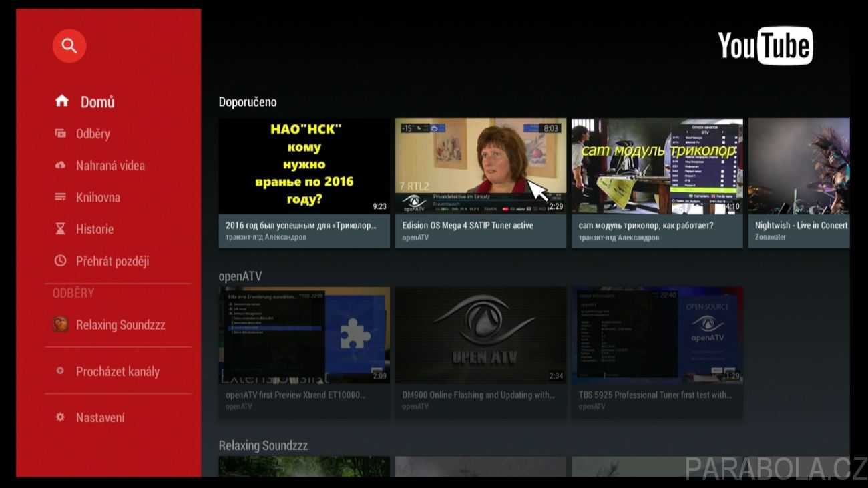Click the Odběry subscriptions icon
868x488 pixels.
[x=61, y=133]
